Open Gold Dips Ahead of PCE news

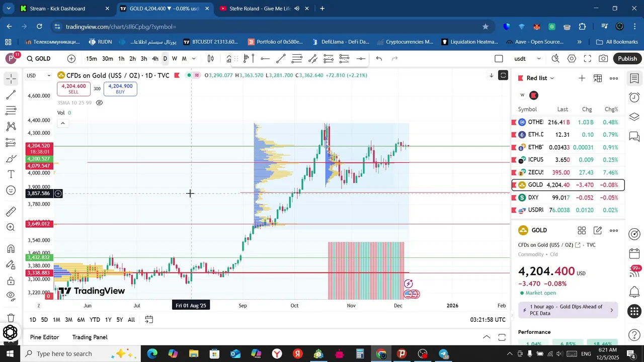pos(568,310)
